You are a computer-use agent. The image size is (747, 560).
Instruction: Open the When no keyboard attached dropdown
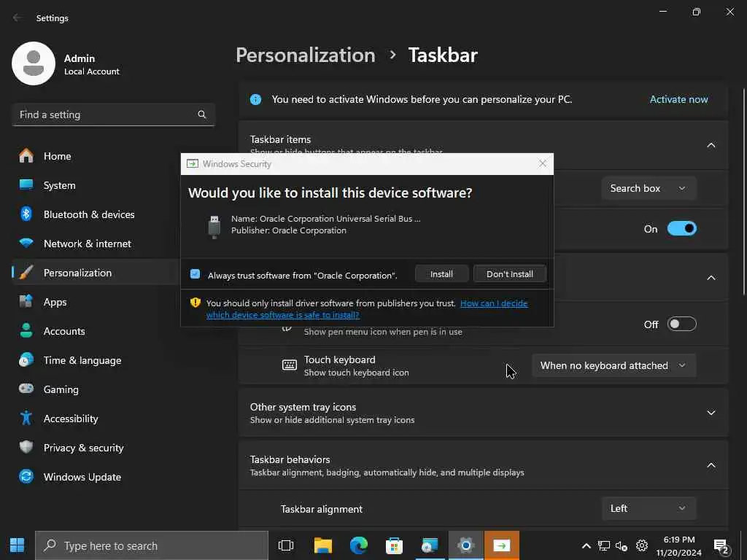[614, 366]
